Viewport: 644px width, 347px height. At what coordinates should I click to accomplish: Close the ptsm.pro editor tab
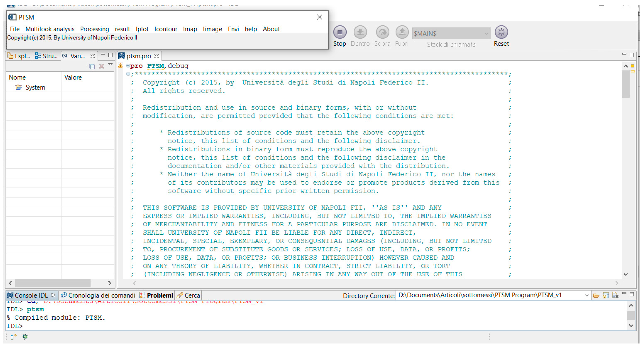pyautogui.click(x=157, y=56)
